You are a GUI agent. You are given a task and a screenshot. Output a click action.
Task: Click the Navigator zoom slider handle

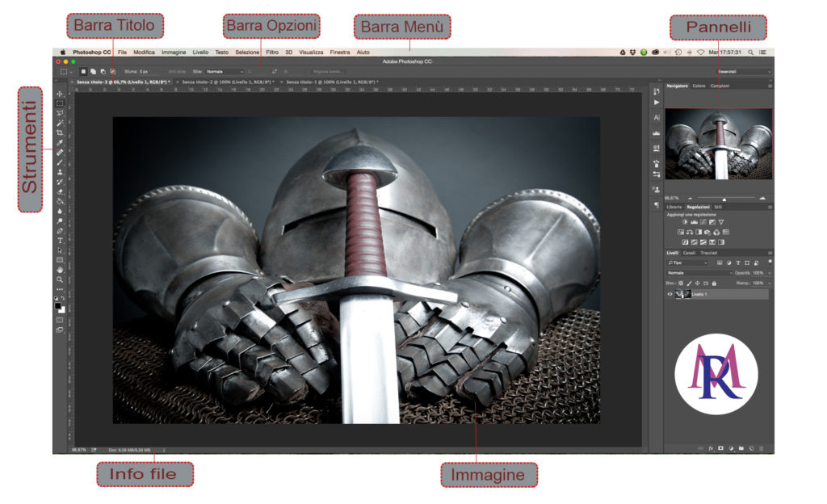pyautogui.click(x=724, y=199)
